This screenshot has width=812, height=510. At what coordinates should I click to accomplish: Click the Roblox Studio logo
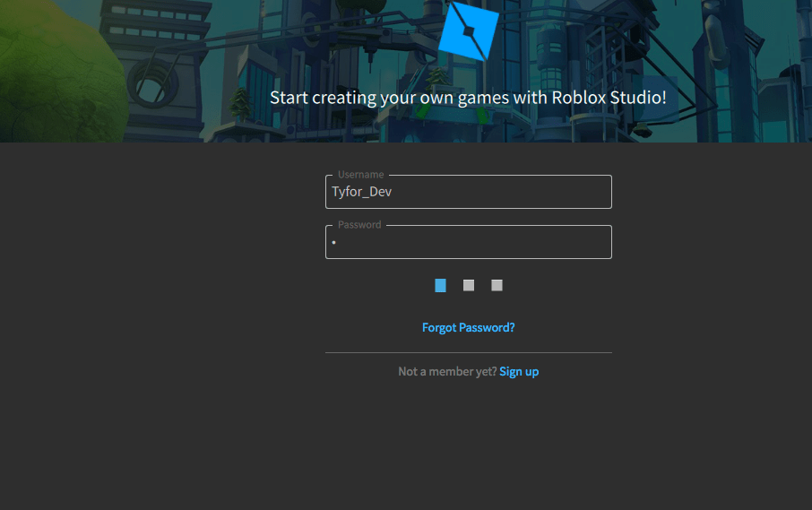[468, 31]
